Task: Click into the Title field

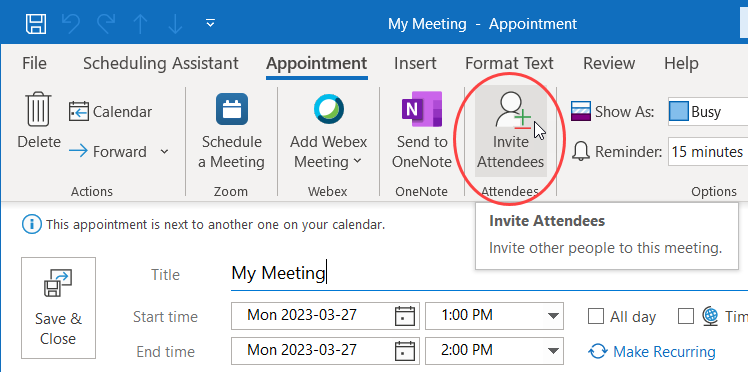Action: [489, 274]
